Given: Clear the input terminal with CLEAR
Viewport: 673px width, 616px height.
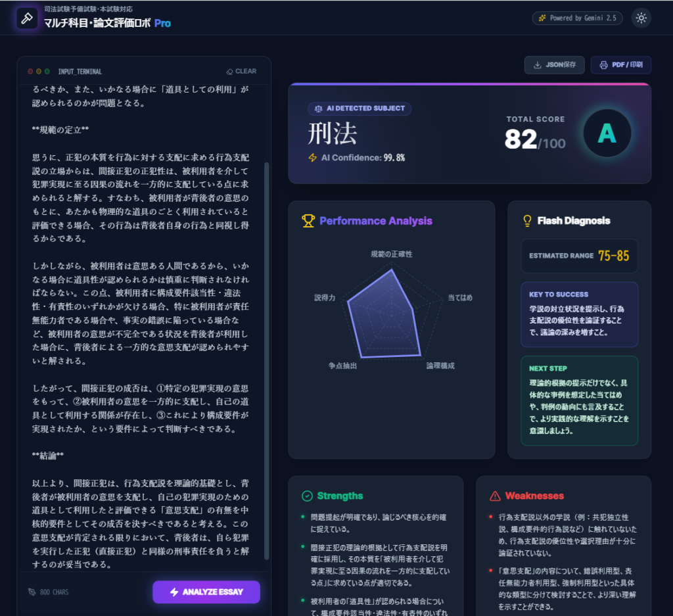Looking at the screenshot, I should (x=241, y=71).
